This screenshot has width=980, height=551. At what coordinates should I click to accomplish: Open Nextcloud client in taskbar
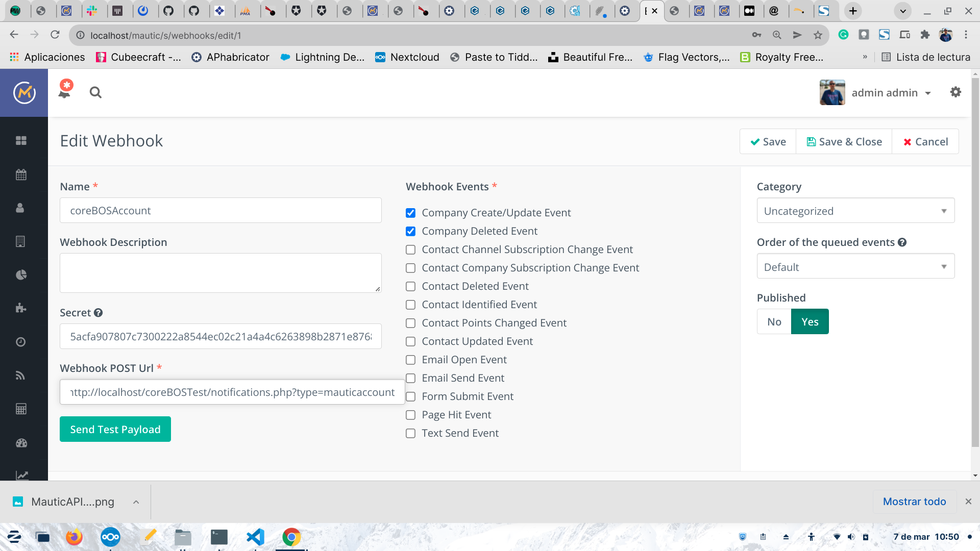pos(110,537)
